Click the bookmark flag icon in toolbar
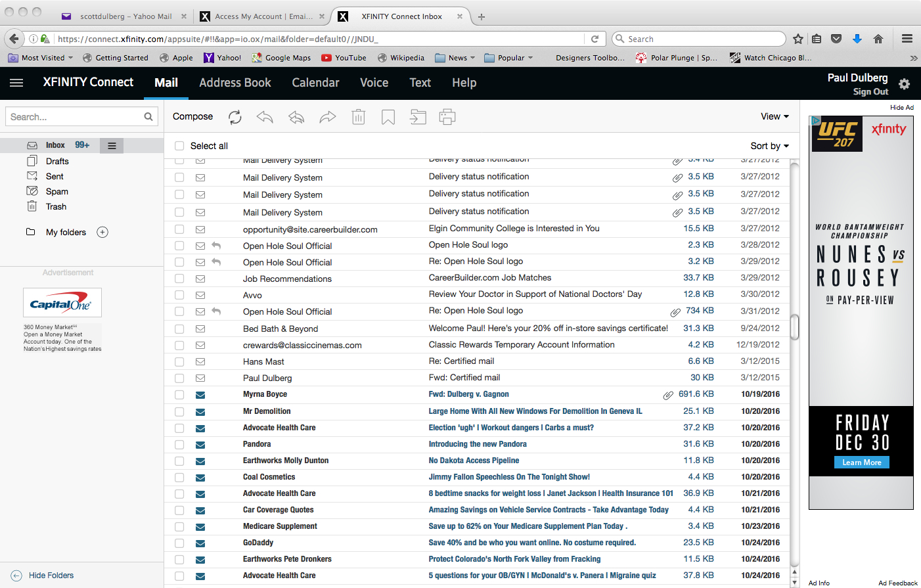Viewport: 921px width, 588px height. pos(388,117)
